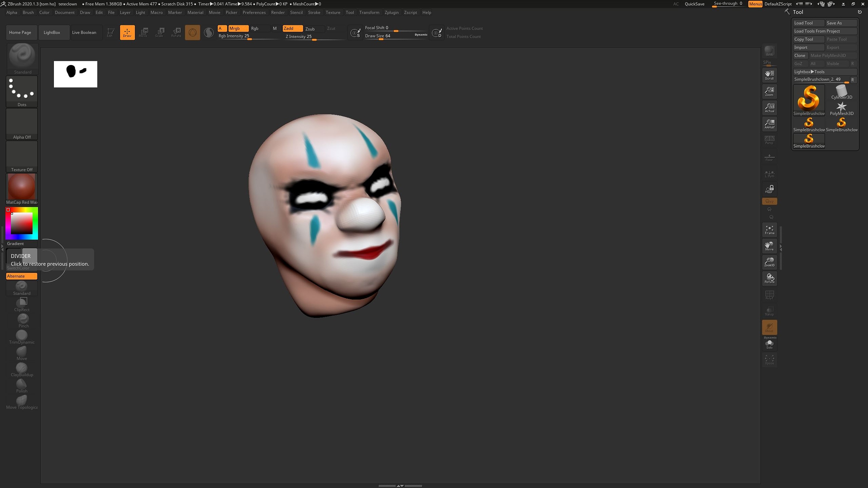868x488 pixels.
Task: Select the Move Topological brush
Action: pyautogui.click(x=21, y=400)
